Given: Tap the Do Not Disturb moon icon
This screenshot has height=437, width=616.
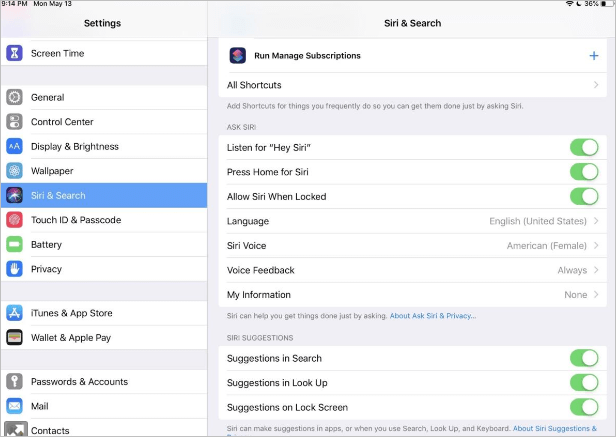Looking at the screenshot, I should coord(579,4).
